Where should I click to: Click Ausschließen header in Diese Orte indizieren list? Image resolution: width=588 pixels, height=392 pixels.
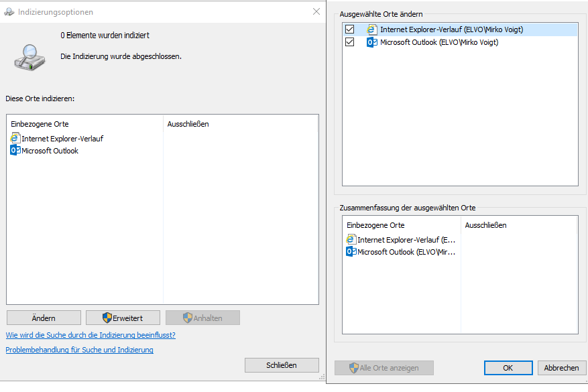[x=188, y=124]
